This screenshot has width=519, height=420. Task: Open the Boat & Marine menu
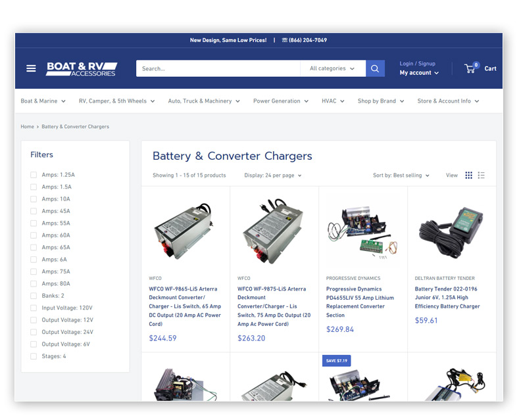43,101
